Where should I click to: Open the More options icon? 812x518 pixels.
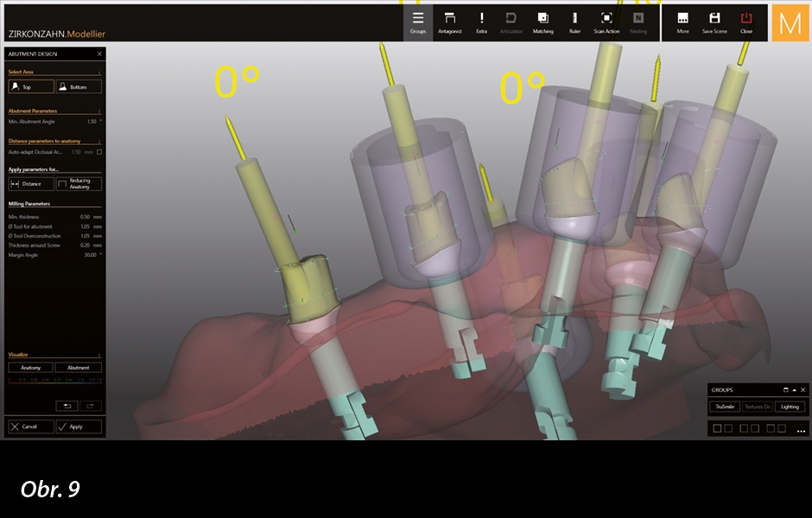click(682, 22)
